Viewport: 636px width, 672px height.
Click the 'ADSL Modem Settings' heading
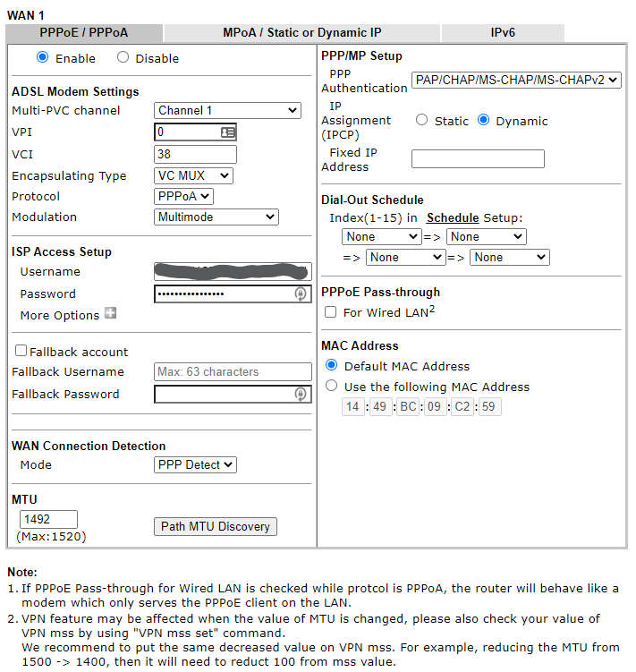[x=75, y=91]
